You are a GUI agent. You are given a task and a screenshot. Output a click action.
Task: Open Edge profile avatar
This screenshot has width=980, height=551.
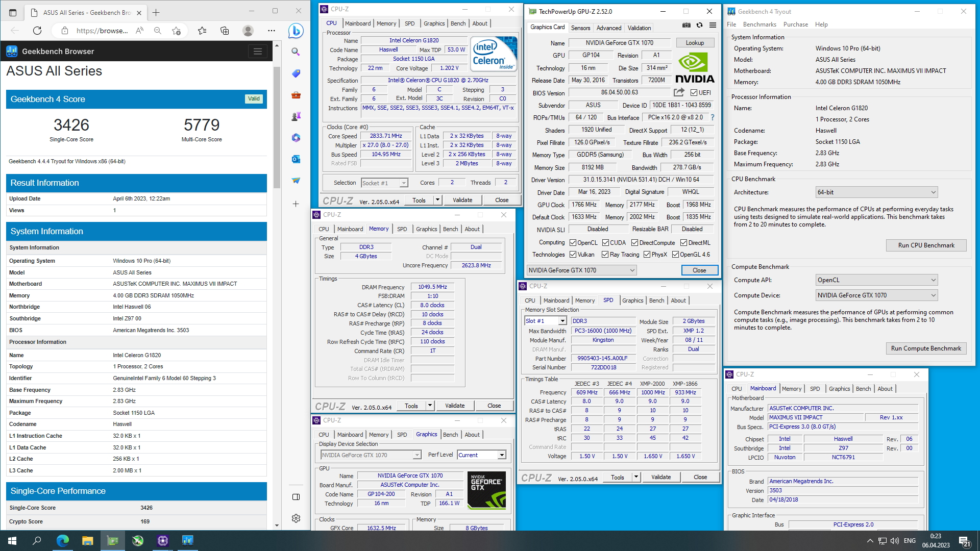248,31
